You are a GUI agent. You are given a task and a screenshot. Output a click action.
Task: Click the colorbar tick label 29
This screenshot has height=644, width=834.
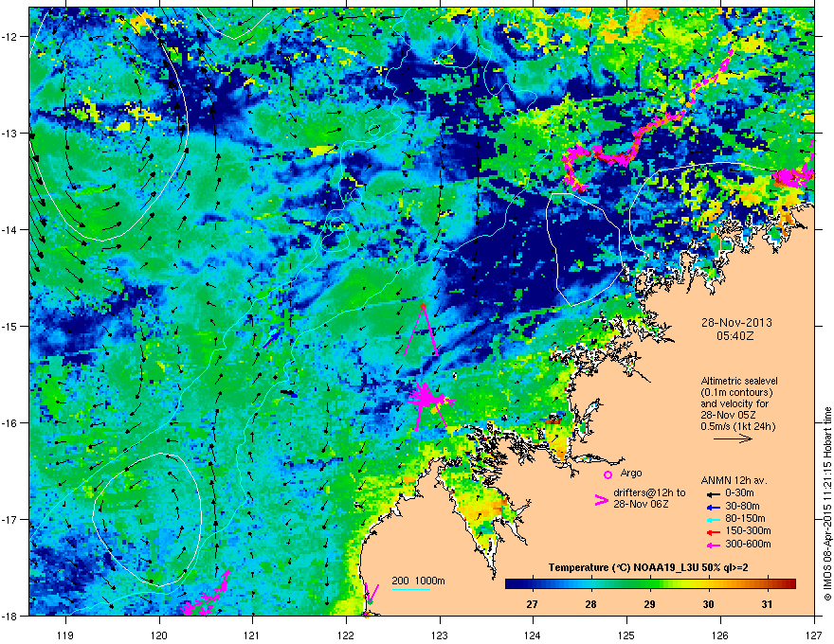click(x=649, y=604)
